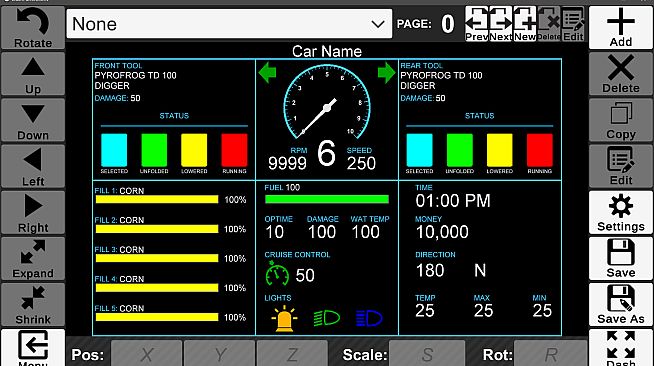Select the Car Name title text
The width and height of the screenshot is (654, 366).
point(327,51)
